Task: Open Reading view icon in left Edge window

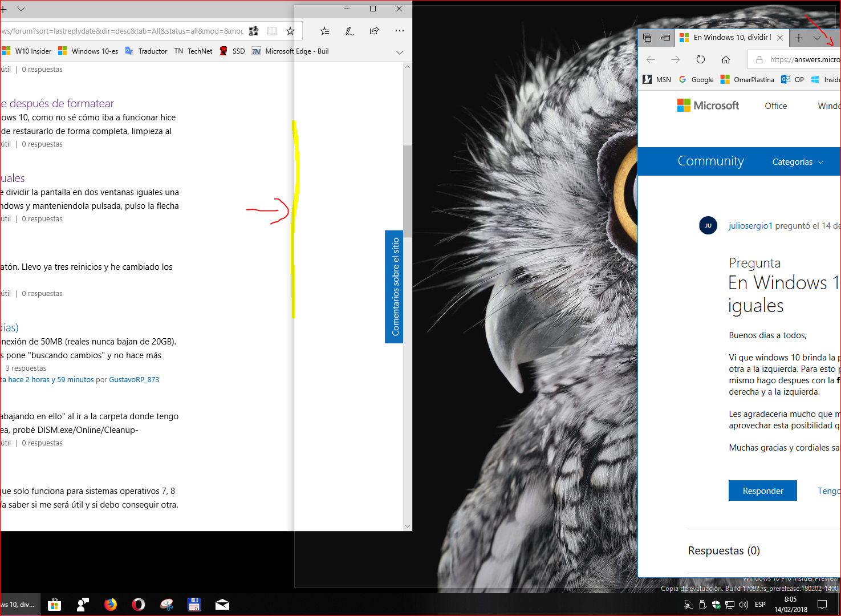Action: pyautogui.click(x=272, y=31)
